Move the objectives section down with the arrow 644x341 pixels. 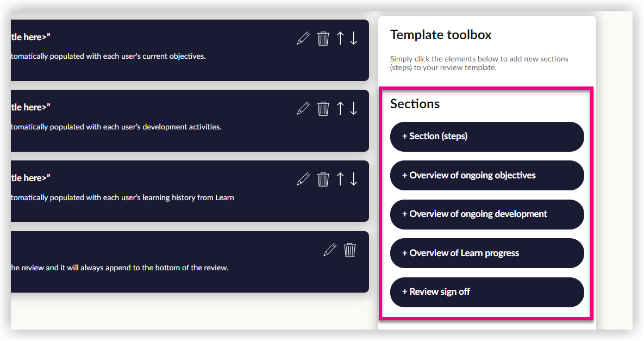pyautogui.click(x=354, y=38)
